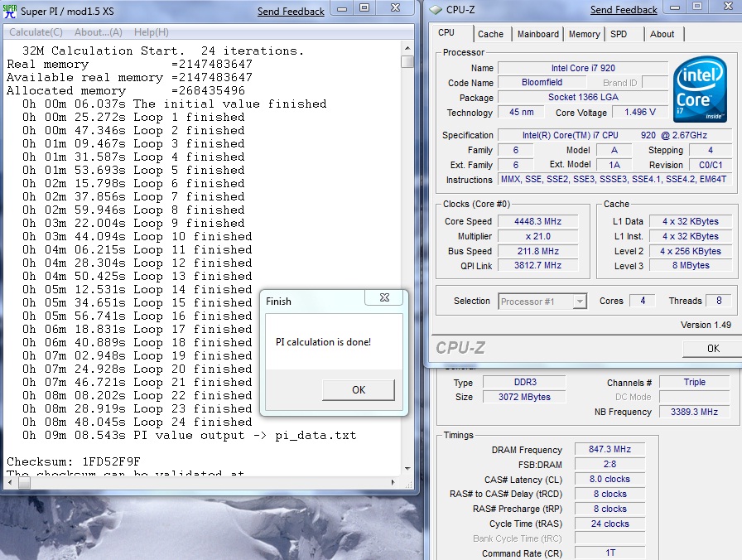
Task: Click the 'Loop 24 finished' line
Action: 137,422
